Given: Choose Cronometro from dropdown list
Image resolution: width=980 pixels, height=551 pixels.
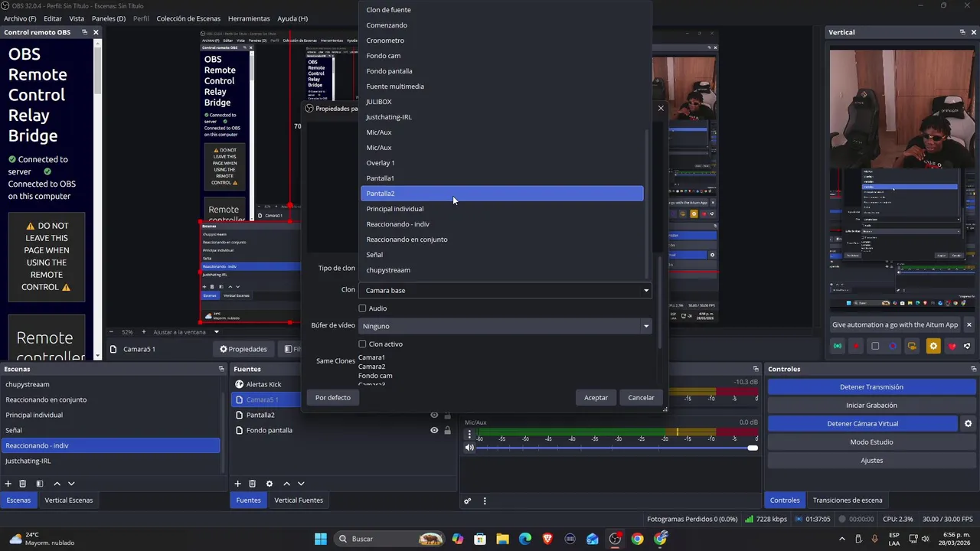Looking at the screenshot, I should click(502, 41).
